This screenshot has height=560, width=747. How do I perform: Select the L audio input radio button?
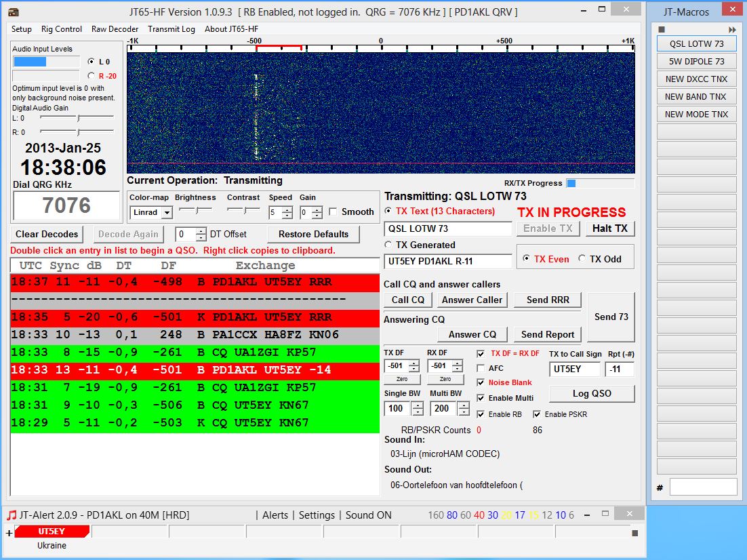(92, 62)
